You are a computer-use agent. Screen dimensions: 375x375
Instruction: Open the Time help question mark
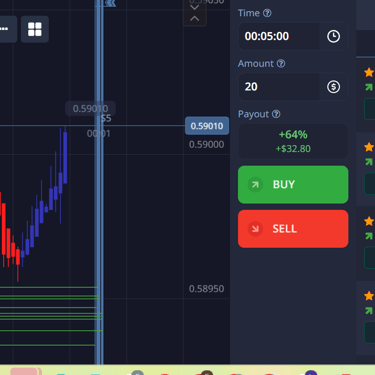click(267, 13)
